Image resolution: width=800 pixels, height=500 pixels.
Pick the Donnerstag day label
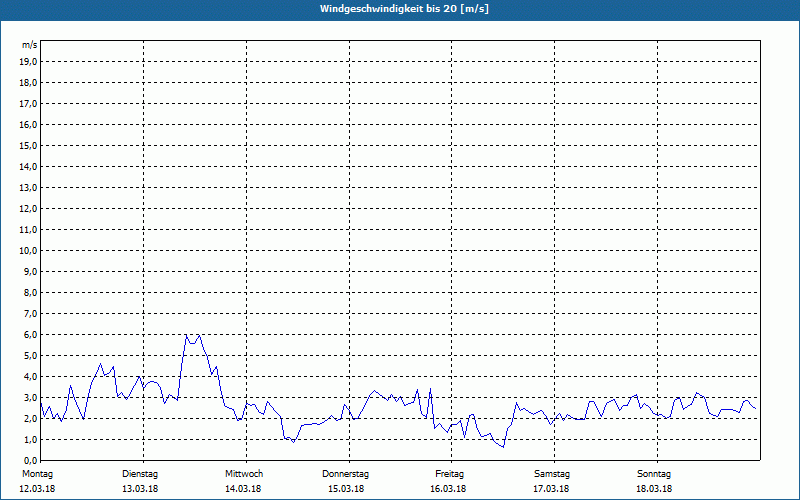pos(346,474)
